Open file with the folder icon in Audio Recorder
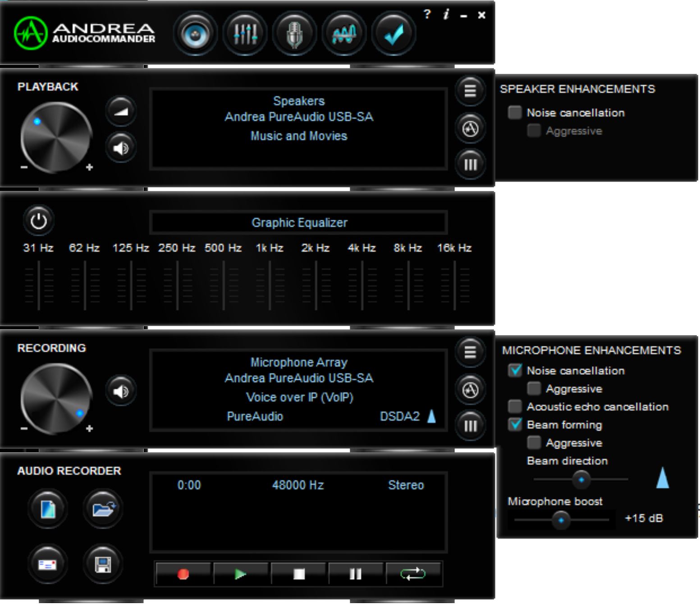 pos(103,509)
